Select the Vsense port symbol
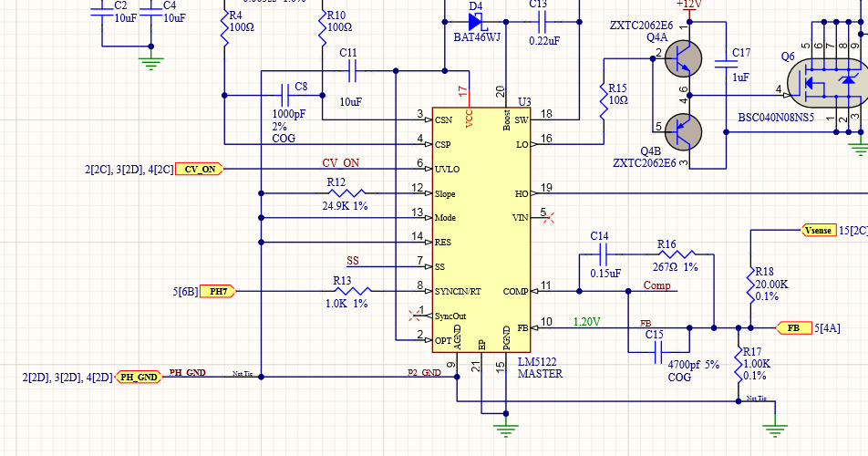The width and height of the screenshot is (868, 456). [x=818, y=230]
